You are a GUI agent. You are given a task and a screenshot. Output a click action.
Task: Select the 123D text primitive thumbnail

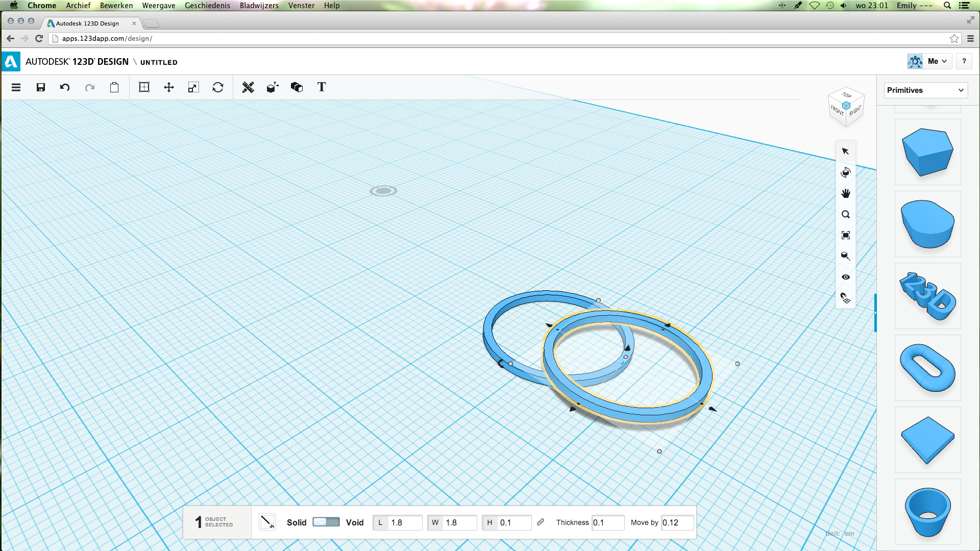pyautogui.click(x=927, y=296)
